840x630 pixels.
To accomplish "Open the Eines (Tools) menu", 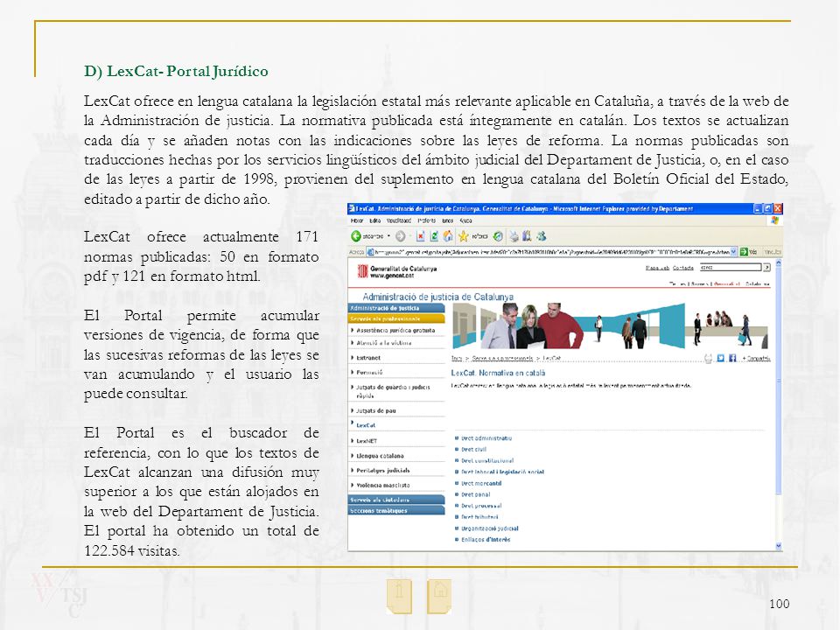I will [448, 220].
